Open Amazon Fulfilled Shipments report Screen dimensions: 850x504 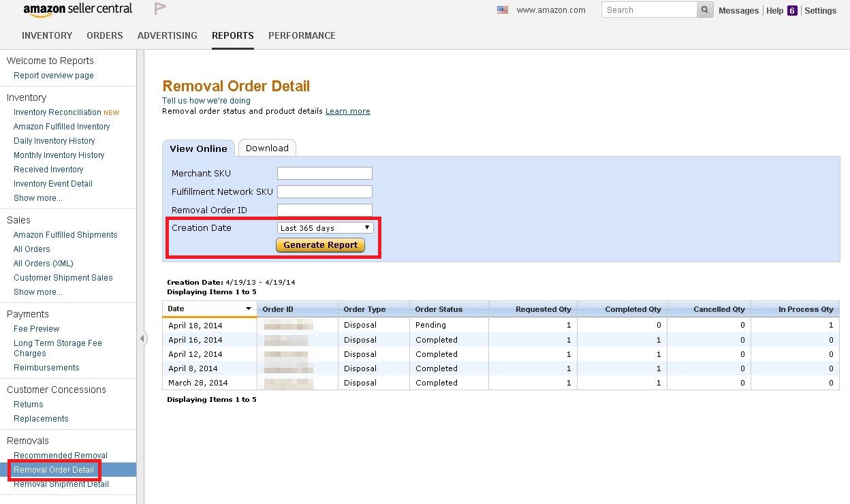coord(65,235)
